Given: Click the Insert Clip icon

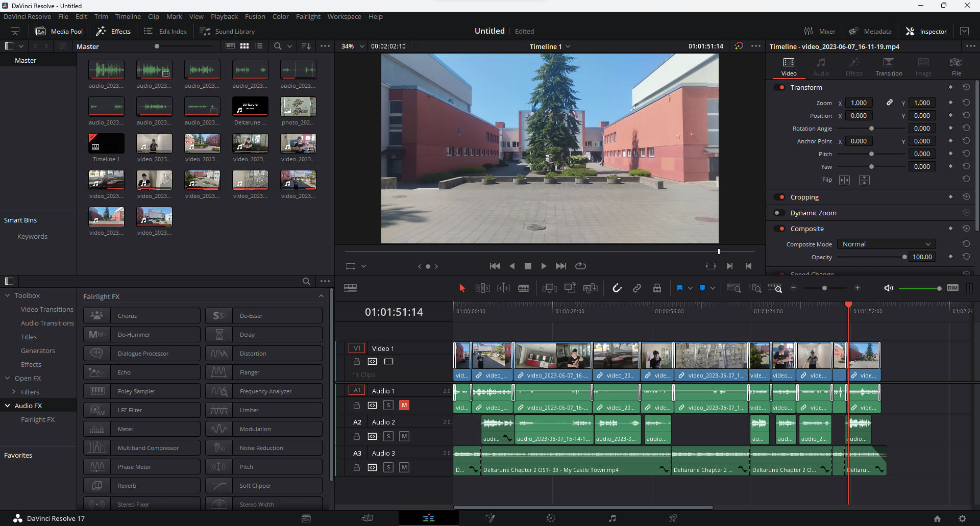Looking at the screenshot, I should tap(549, 288).
